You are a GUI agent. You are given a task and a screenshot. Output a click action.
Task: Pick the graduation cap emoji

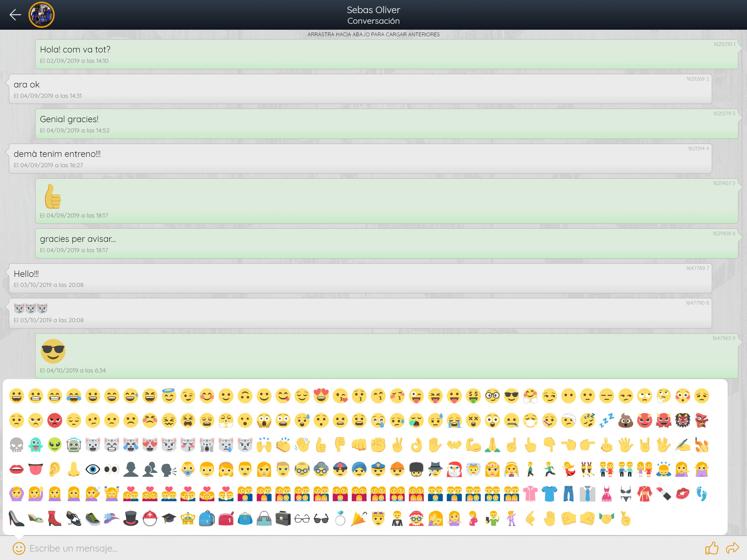point(169,518)
